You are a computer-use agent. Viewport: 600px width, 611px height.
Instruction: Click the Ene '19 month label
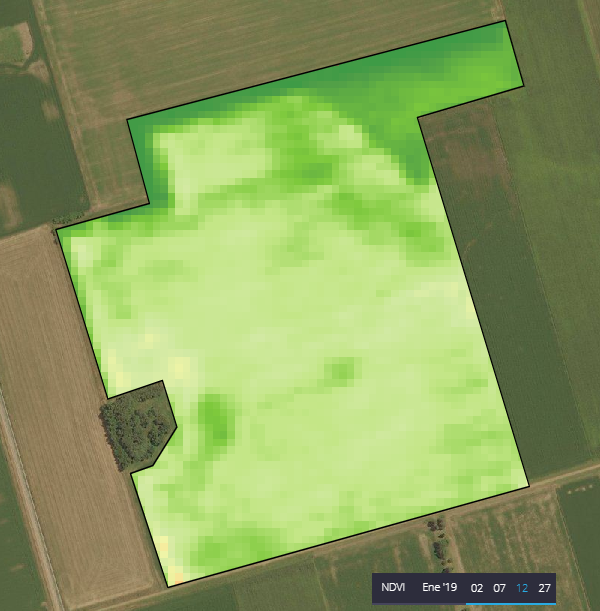tap(439, 587)
